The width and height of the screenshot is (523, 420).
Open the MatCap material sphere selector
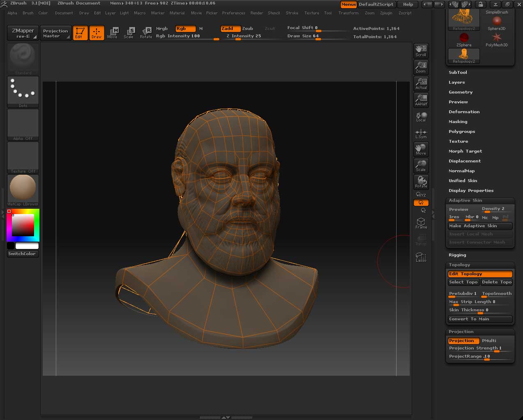click(x=23, y=190)
